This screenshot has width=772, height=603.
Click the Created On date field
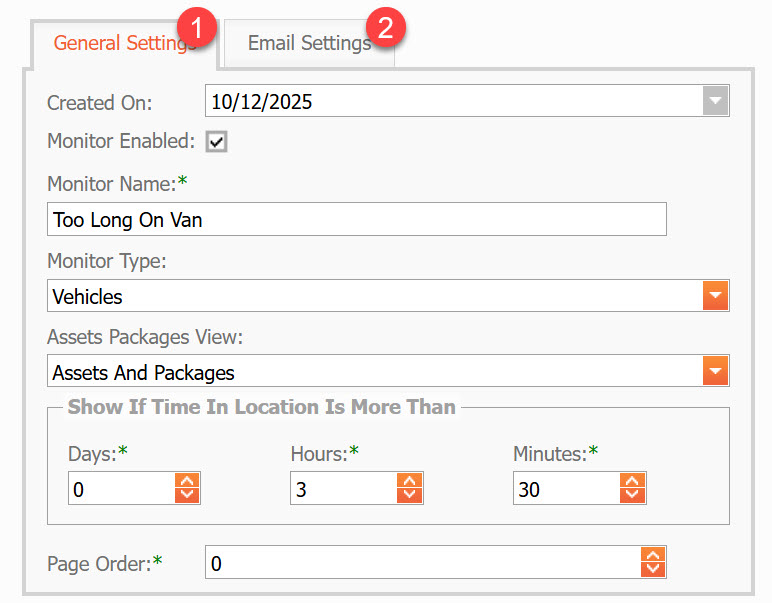(450, 101)
